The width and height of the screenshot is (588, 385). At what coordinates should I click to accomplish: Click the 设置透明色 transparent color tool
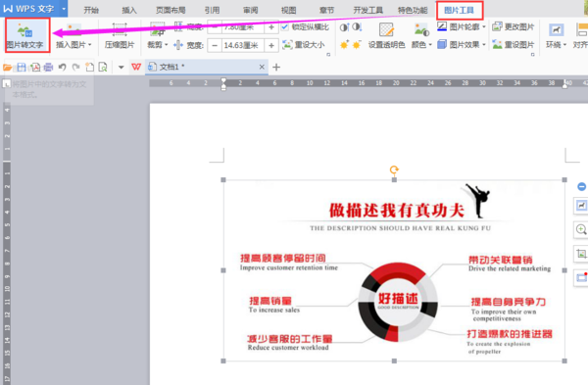pyautogui.click(x=386, y=30)
